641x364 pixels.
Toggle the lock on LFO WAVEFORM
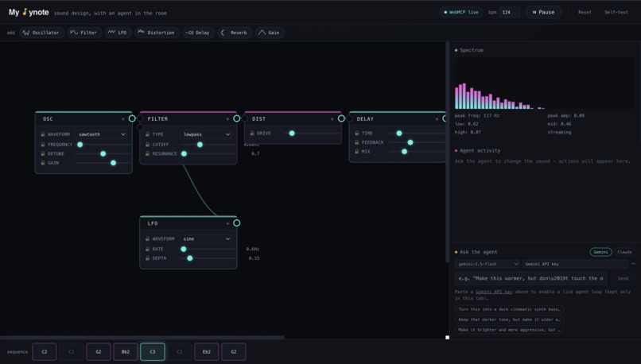(x=148, y=238)
